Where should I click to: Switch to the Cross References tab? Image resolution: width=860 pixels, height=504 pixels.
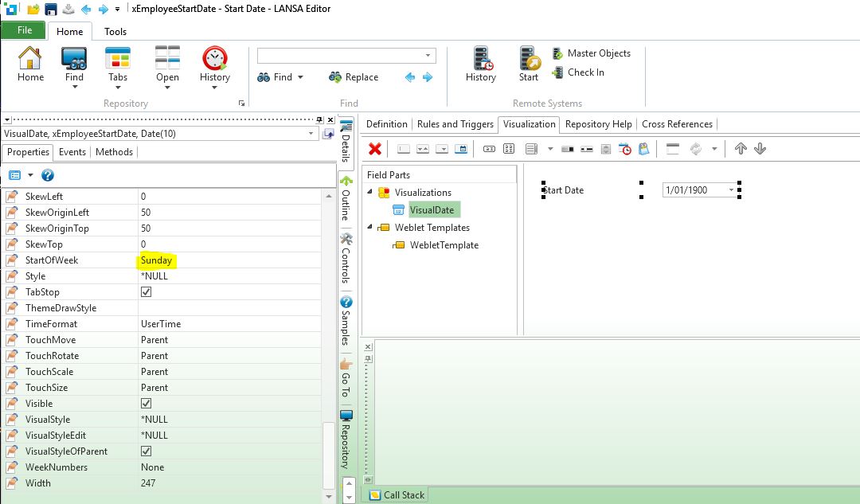677,124
